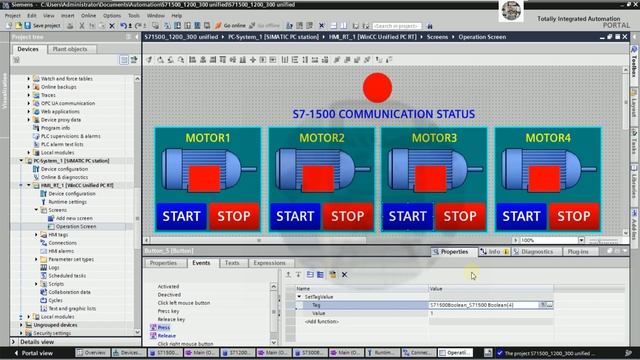Select the red communication status circle
This screenshot has height=360, width=640.
(x=378, y=88)
